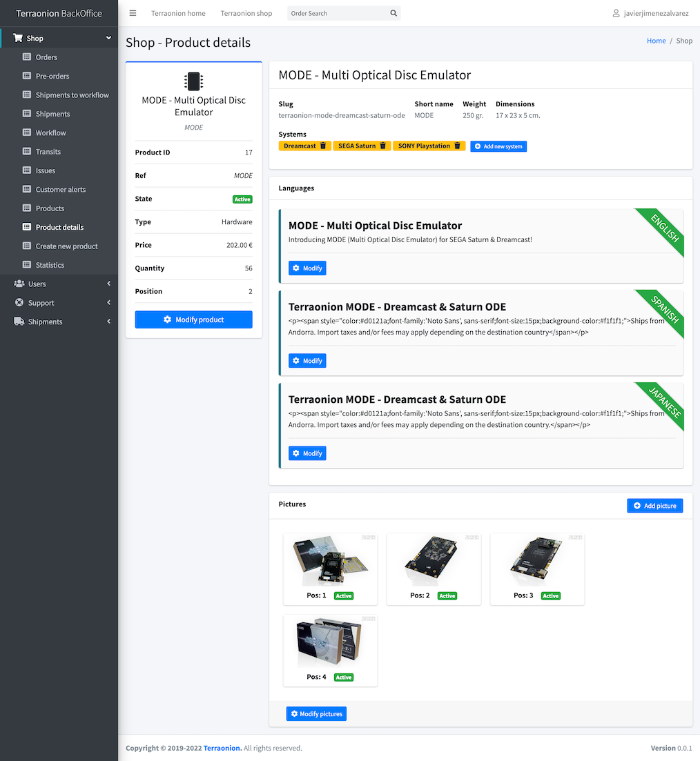
Task: Focus the Order Search input field
Action: [338, 13]
